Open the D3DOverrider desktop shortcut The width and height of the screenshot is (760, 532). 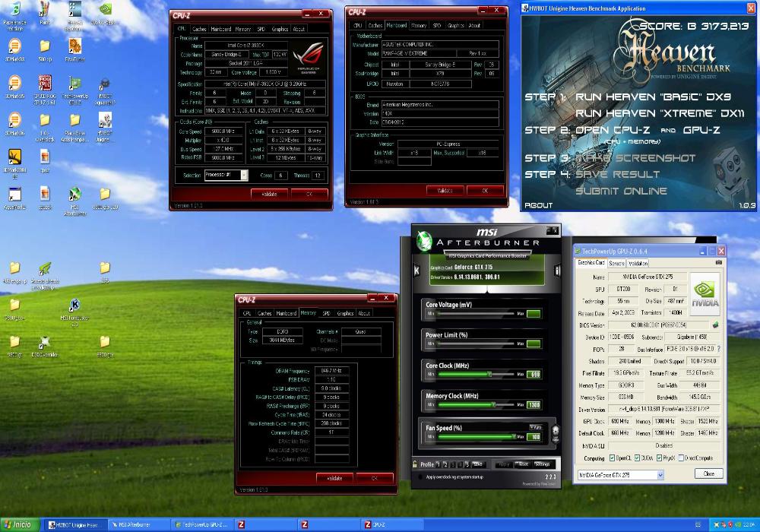pyautogui.click(x=45, y=342)
